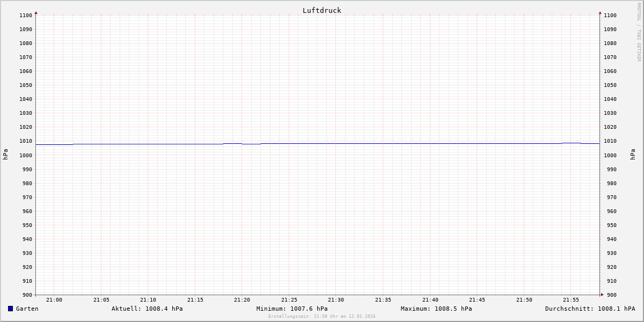644x322 pixels.
Task: Click the Luftdruck chart title
Action: click(x=321, y=10)
